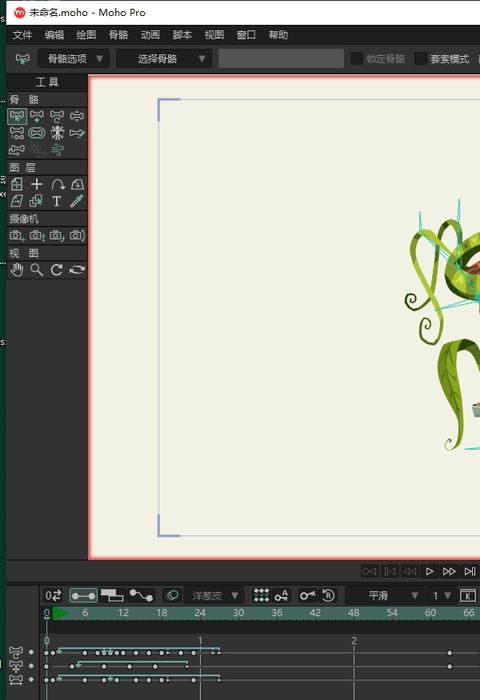The height and width of the screenshot is (700, 480).
Task: Select the starburst figure tool in the bone tools
Action: coord(57,133)
